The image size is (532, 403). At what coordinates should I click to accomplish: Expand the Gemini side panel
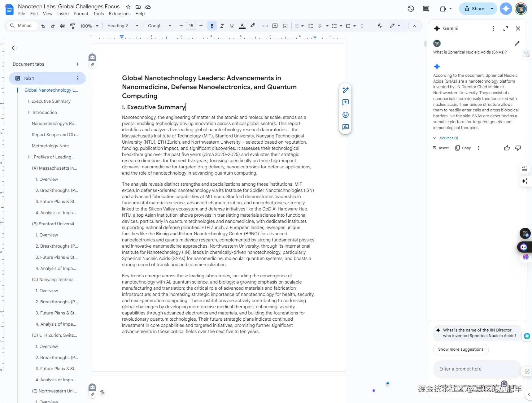[x=506, y=28]
